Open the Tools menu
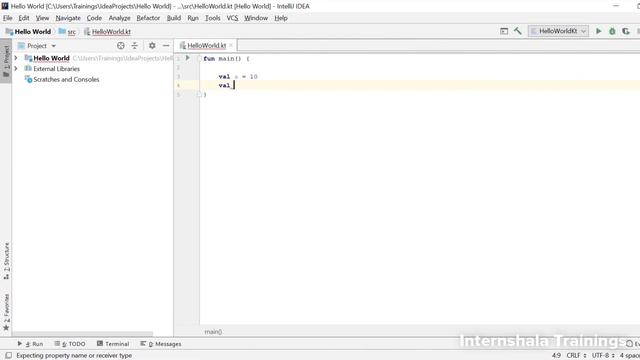The image size is (640, 360). coord(212,18)
